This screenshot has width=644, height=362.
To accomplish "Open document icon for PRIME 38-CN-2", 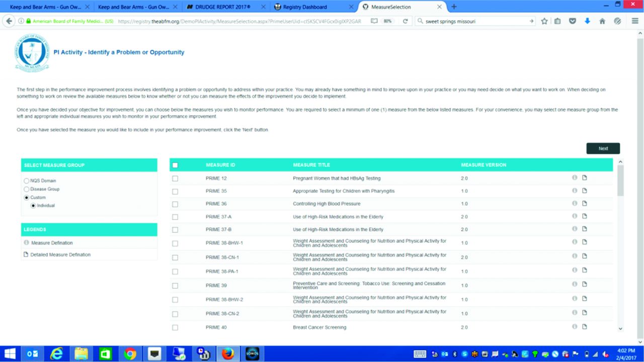I will [x=585, y=313].
